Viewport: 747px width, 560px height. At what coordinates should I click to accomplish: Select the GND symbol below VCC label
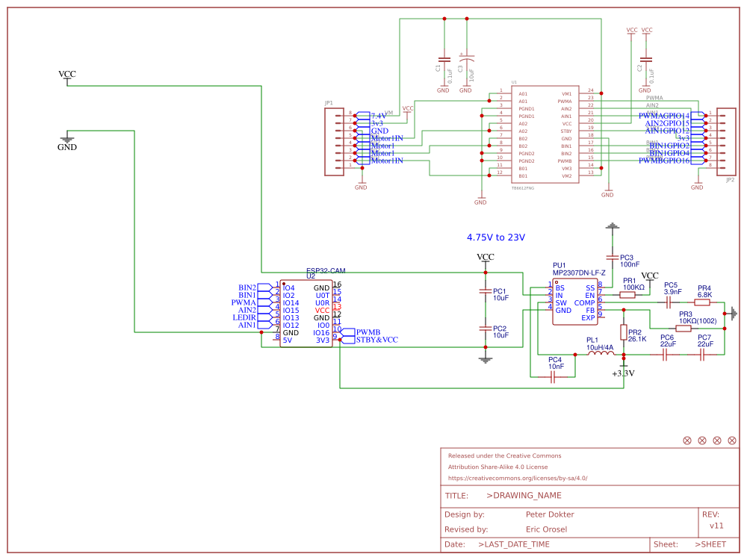(x=67, y=140)
